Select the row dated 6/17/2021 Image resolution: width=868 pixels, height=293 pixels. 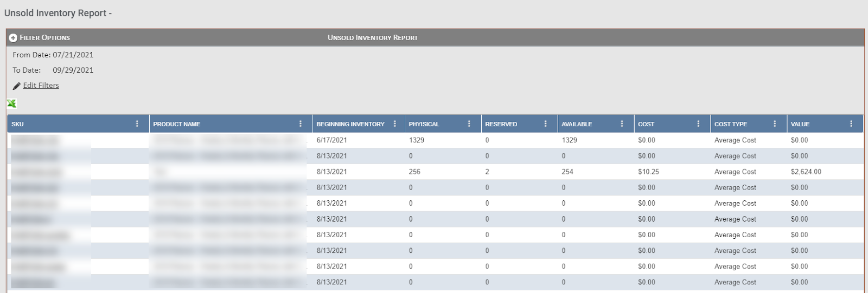(331, 140)
